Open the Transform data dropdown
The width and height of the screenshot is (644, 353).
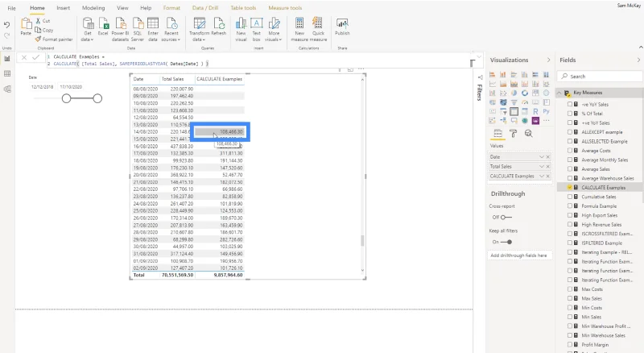[x=199, y=29]
